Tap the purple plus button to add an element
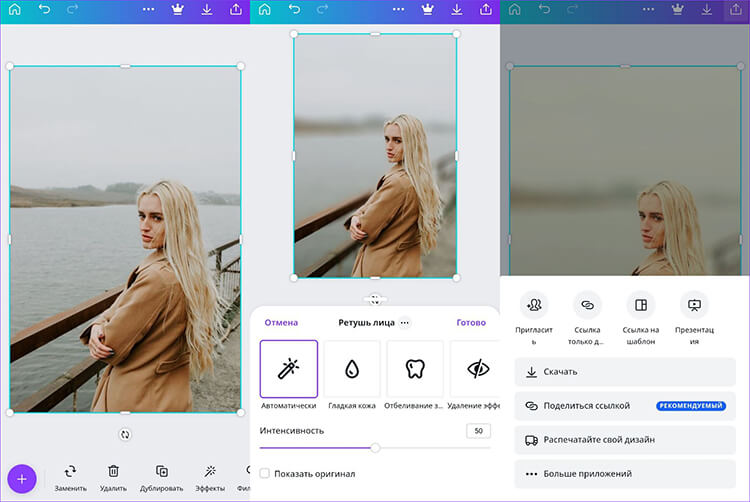Screen dimensions: 750x502 [22, 479]
